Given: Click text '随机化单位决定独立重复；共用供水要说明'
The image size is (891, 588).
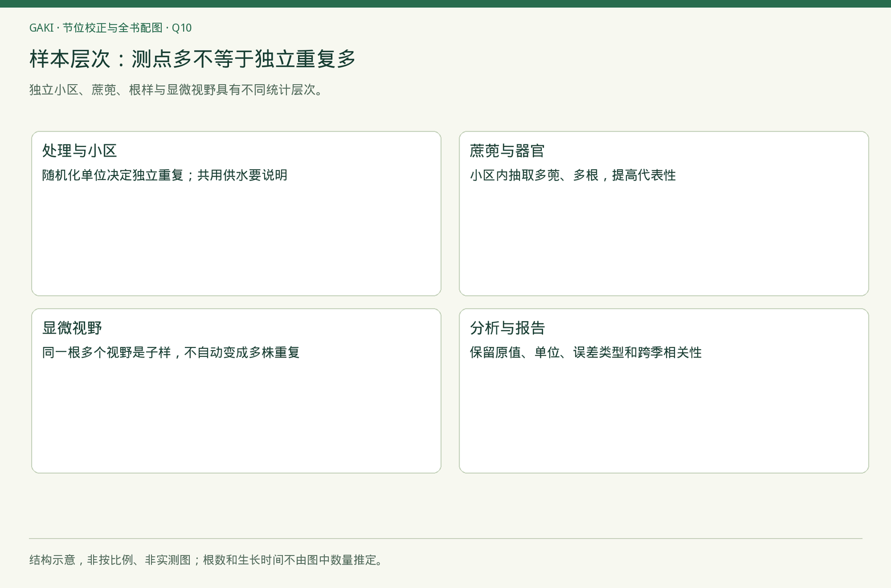Looking at the screenshot, I should (165, 175).
